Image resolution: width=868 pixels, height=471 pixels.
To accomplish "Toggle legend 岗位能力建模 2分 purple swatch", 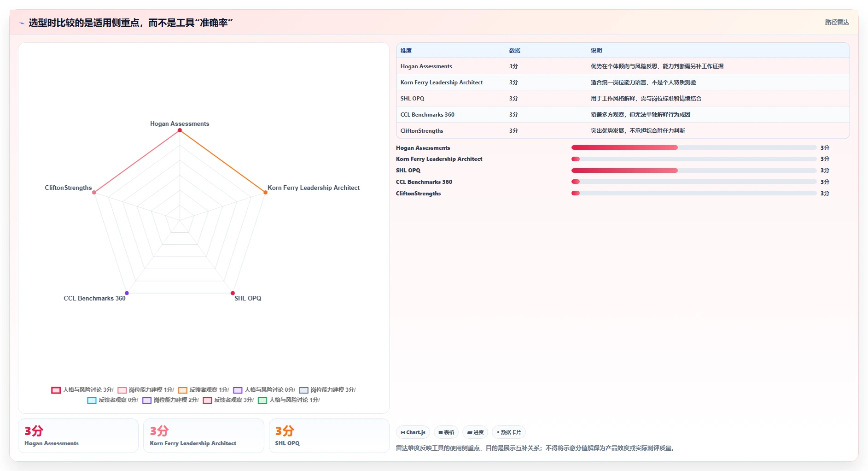I will click(x=147, y=400).
